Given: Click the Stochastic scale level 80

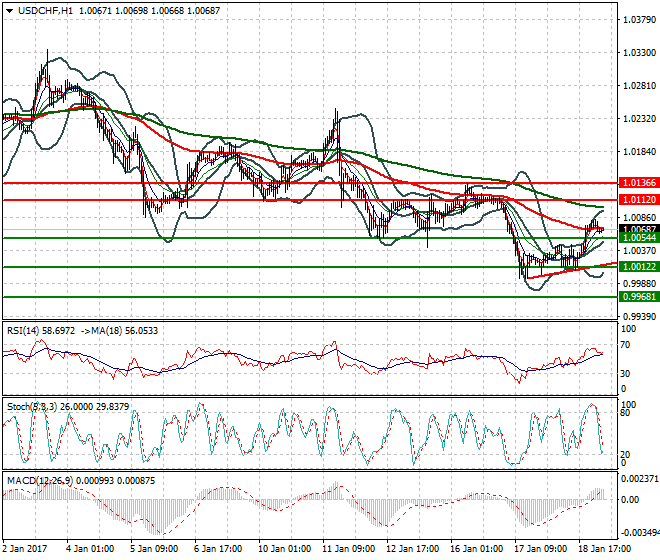Looking at the screenshot, I should click(x=627, y=411).
